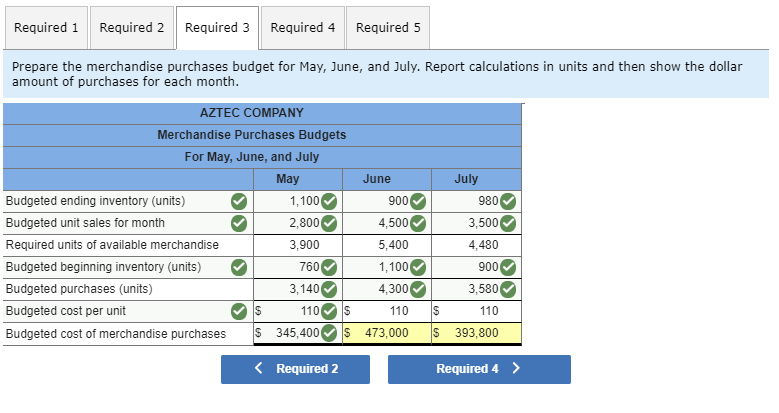The height and width of the screenshot is (413, 779).
Task: Click the Merchandise Purchases Budgets heading
Action: pos(251,135)
